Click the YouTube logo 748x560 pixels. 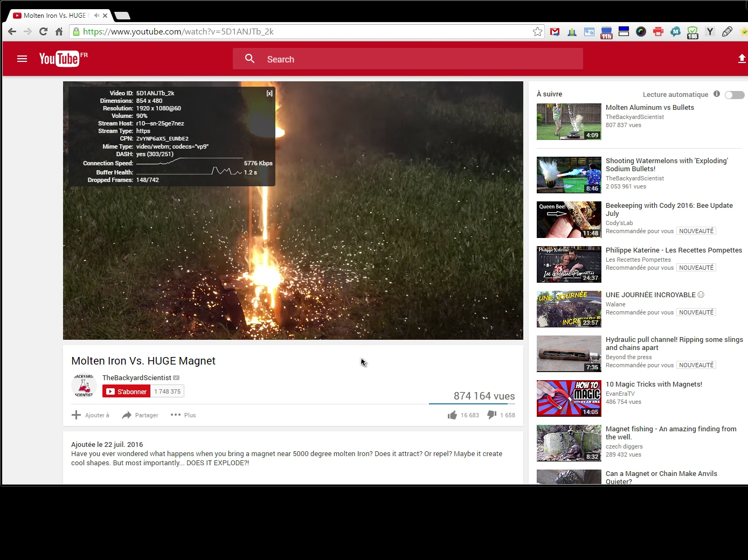point(59,59)
